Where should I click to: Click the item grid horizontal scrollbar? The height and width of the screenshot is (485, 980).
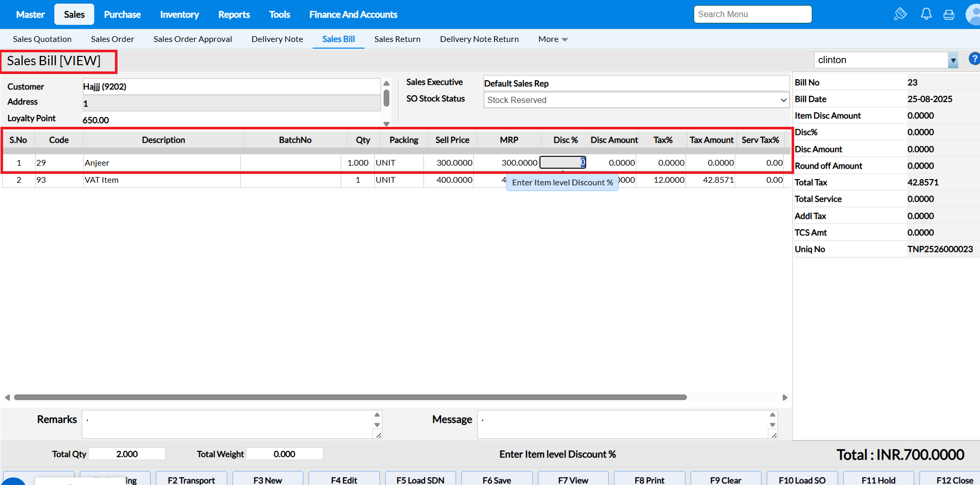(x=350, y=398)
